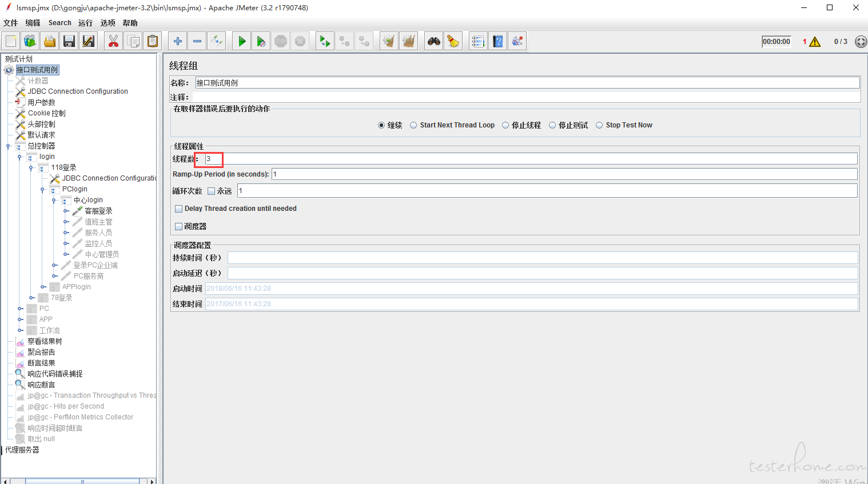Open the 选项 menu
Image resolution: width=868 pixels, height=484 pixels.
coord(107,23)
